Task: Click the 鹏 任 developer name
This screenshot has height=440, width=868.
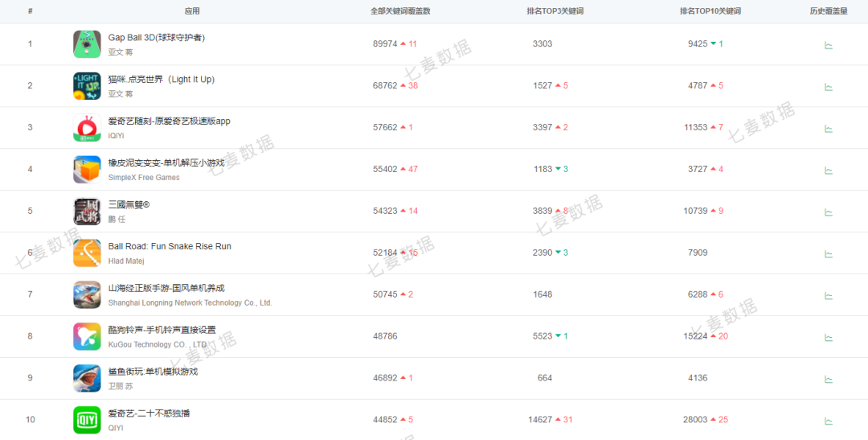Action: 117,220
